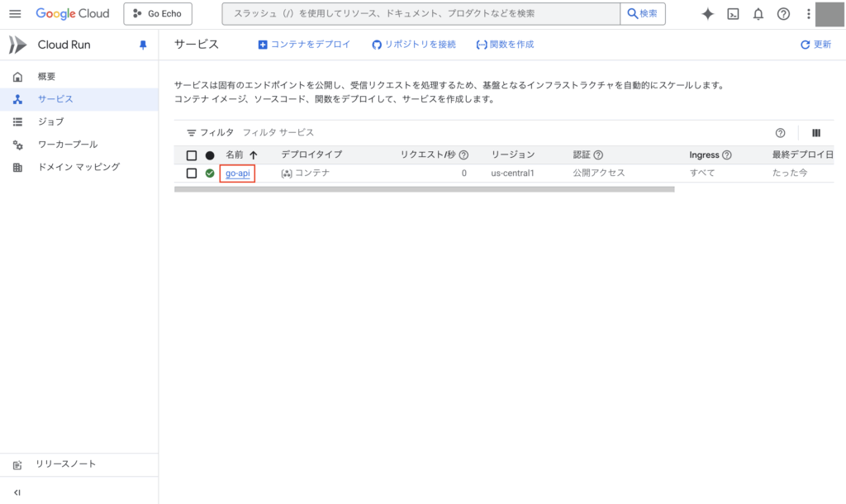Collapse the left sidebar panel

pos(17,492)
